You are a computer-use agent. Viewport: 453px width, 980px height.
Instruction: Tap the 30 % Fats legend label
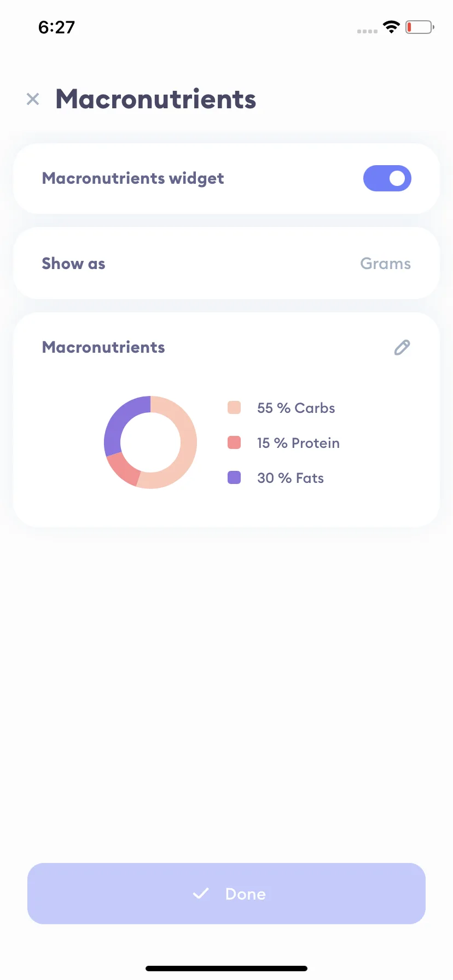tap(291, 478)
